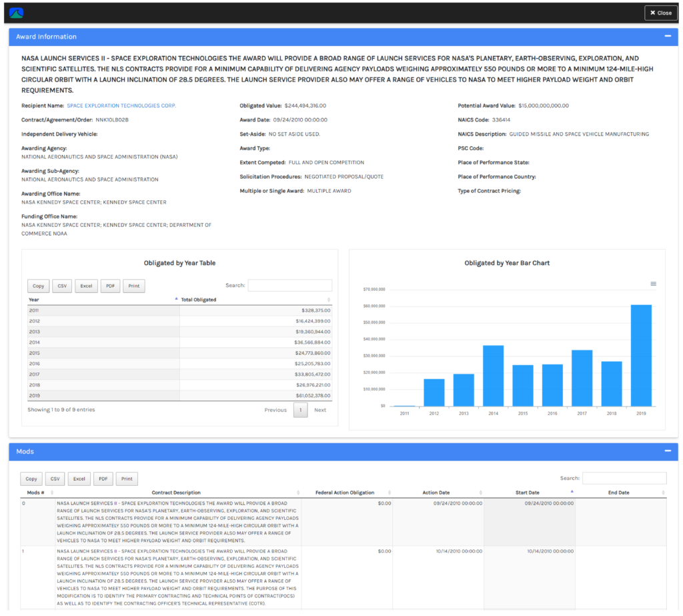Click the 'No Set Aside Used.' value
683x616 pixels.
294,134
